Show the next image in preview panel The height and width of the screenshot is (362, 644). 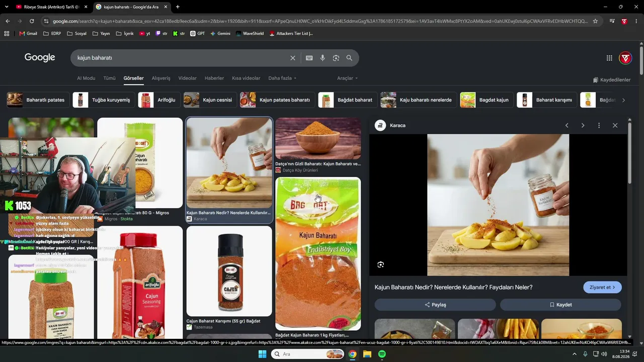pyautogui.click(x=583, y=125)
